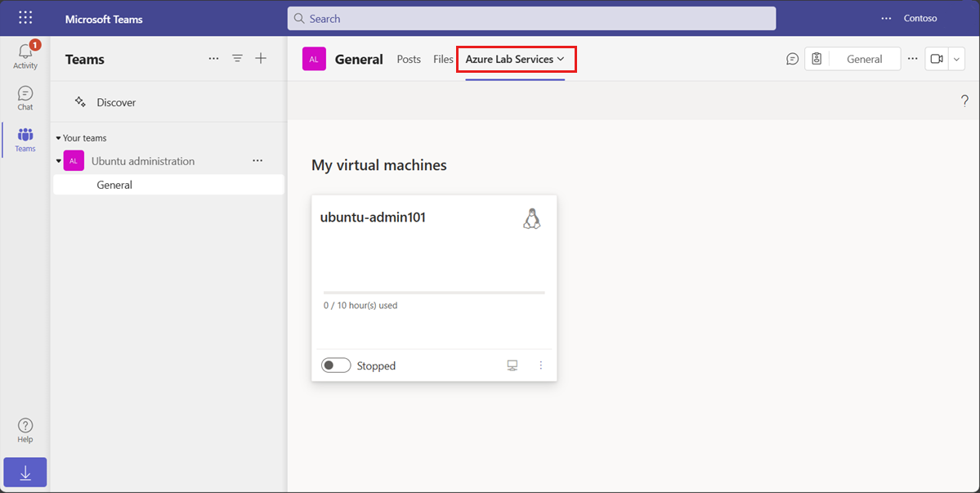The height and width of the screenshot is (493, 980).
Task: Collapse the Your teams section
Action: (56, 137)
